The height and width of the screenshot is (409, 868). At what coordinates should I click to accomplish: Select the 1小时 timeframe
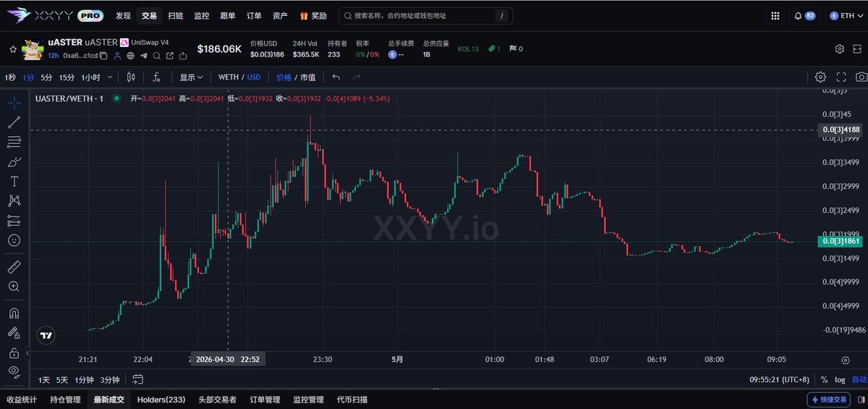(90, 77)
